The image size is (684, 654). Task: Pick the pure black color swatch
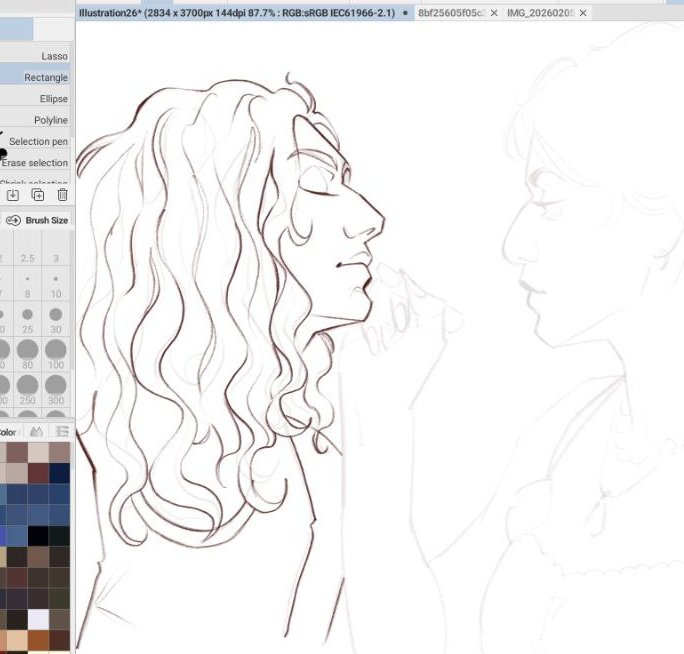tap(38, 536)
